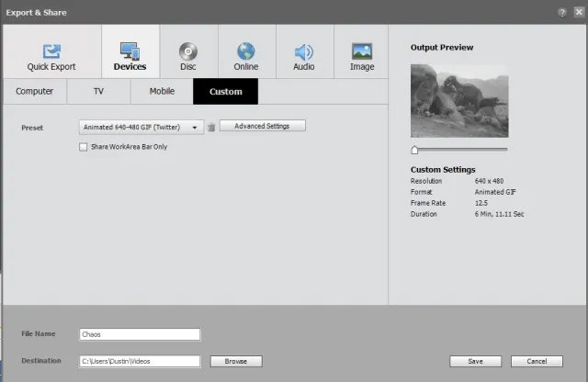Enable Share WorkArea Bar Only checkbox
The image size is (588, 382).
coord(84,147)
